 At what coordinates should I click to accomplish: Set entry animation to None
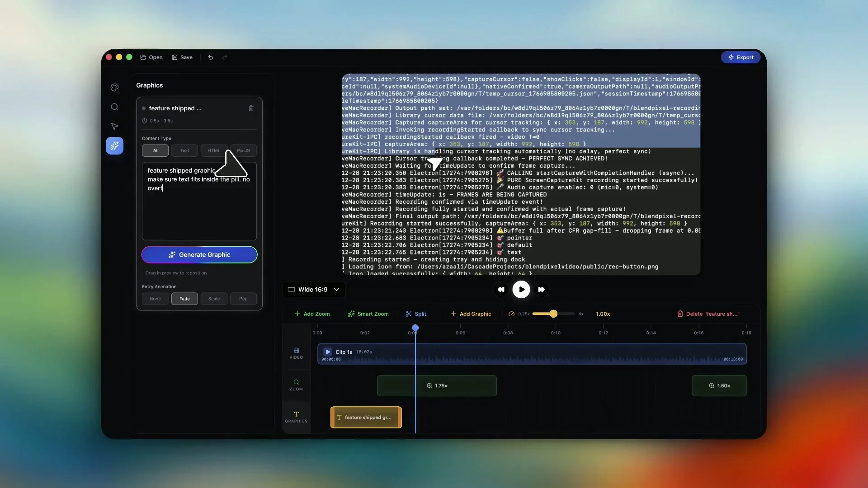coord(155,299)
